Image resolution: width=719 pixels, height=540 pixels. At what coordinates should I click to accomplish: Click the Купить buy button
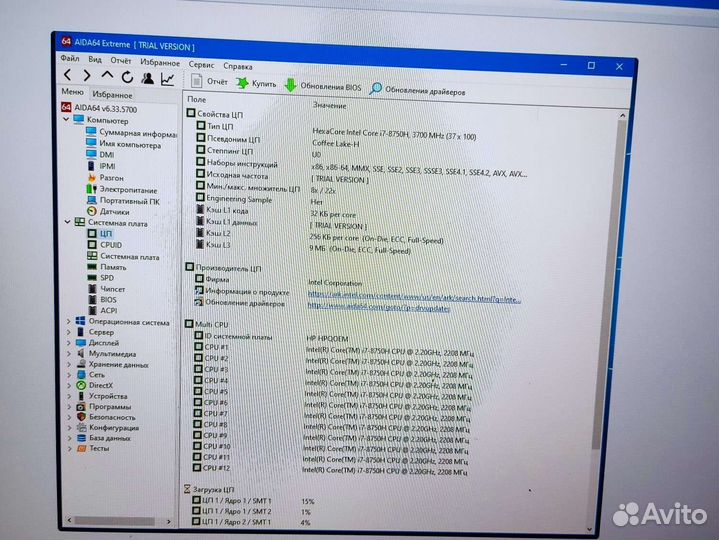[256, 84]
